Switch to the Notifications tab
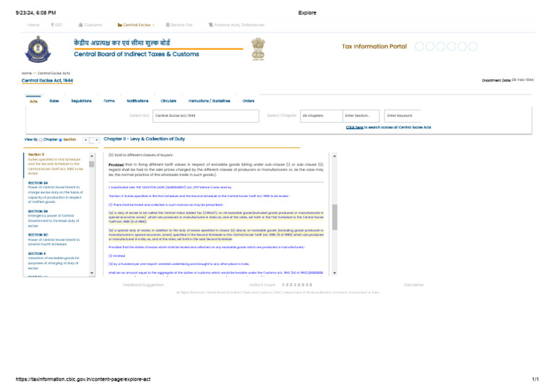Image resolution: width=555 pixels, height=392 pixels. click(x=138, y=101)
